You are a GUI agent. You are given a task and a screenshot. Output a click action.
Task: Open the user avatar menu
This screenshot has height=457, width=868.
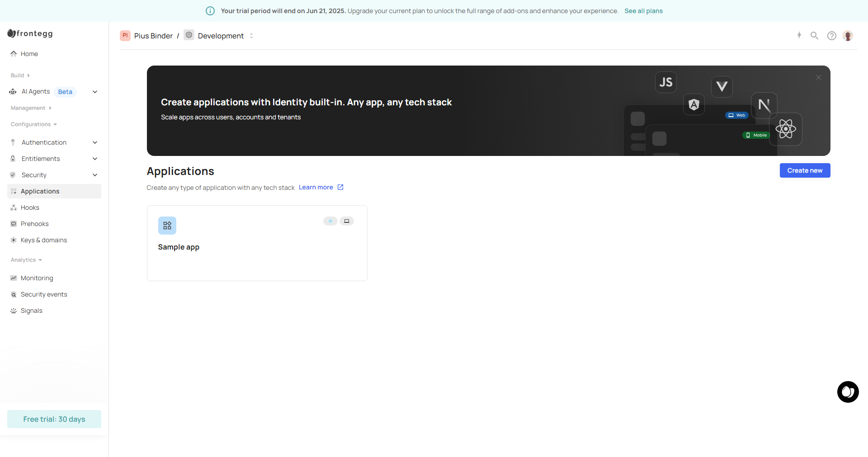click(x=848, y=36)
